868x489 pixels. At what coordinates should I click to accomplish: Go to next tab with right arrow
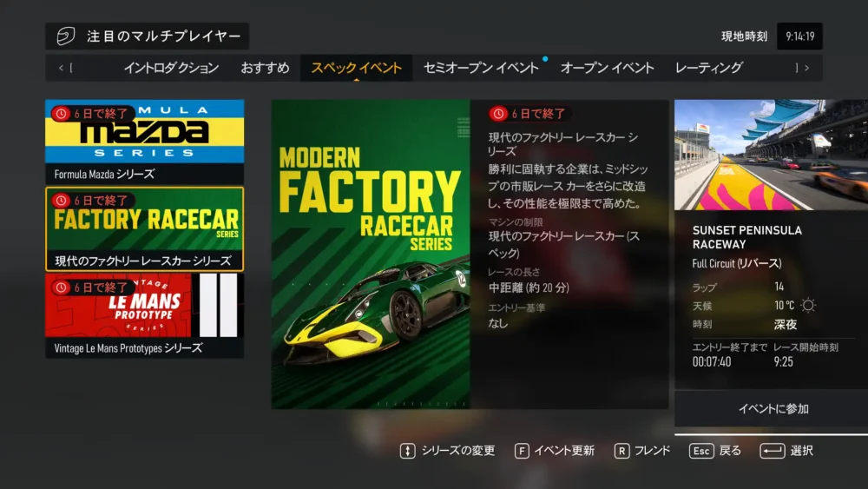807,68
